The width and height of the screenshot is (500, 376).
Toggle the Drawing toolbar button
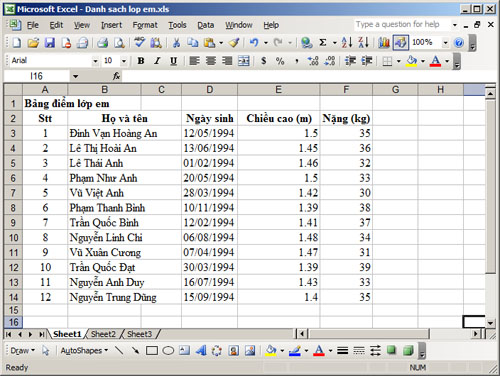[400, 43]
